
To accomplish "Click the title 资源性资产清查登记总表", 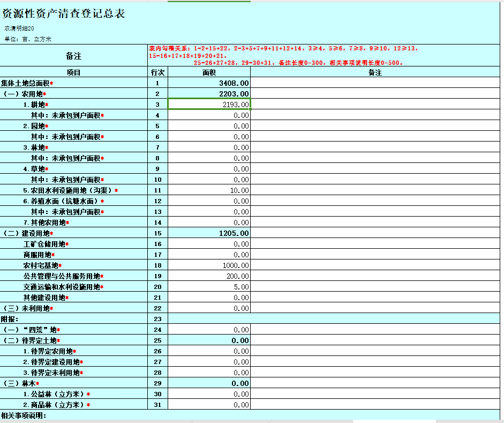I will [x=63, y=13].
